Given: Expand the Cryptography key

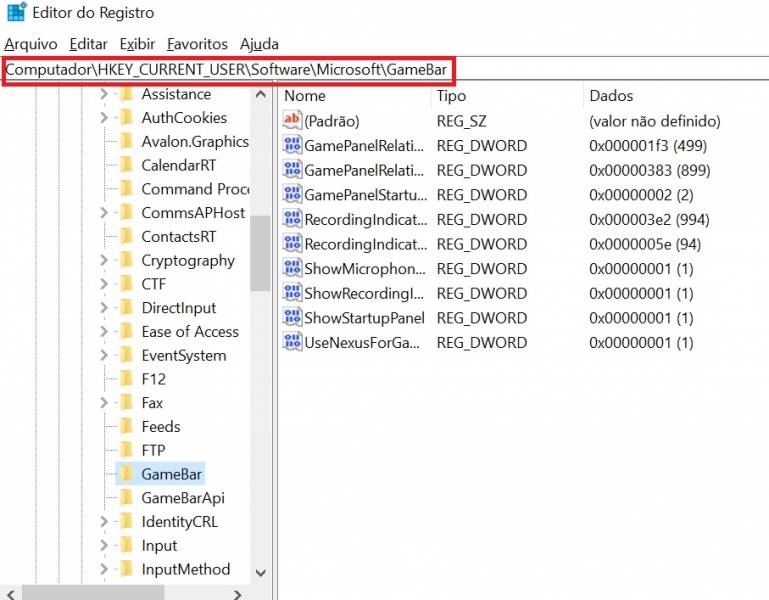Looking at the screenshot, I should (x=103, y=260).
